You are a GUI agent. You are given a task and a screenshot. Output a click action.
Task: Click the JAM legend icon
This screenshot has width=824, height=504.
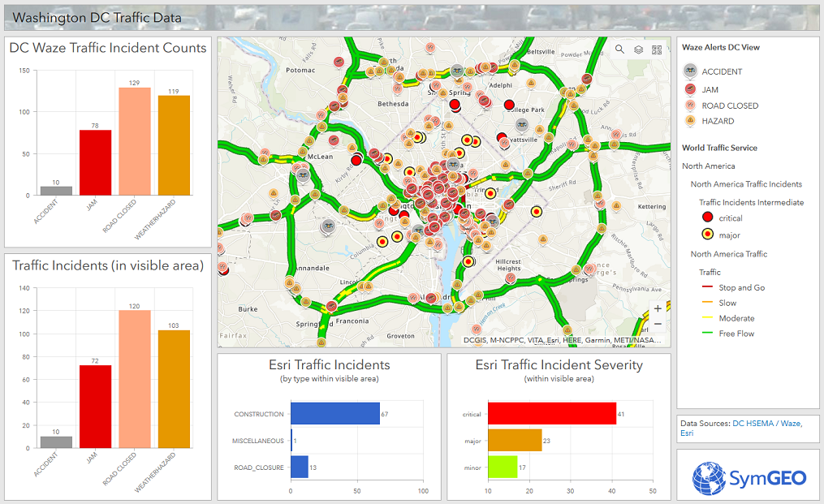pos(690,88)
